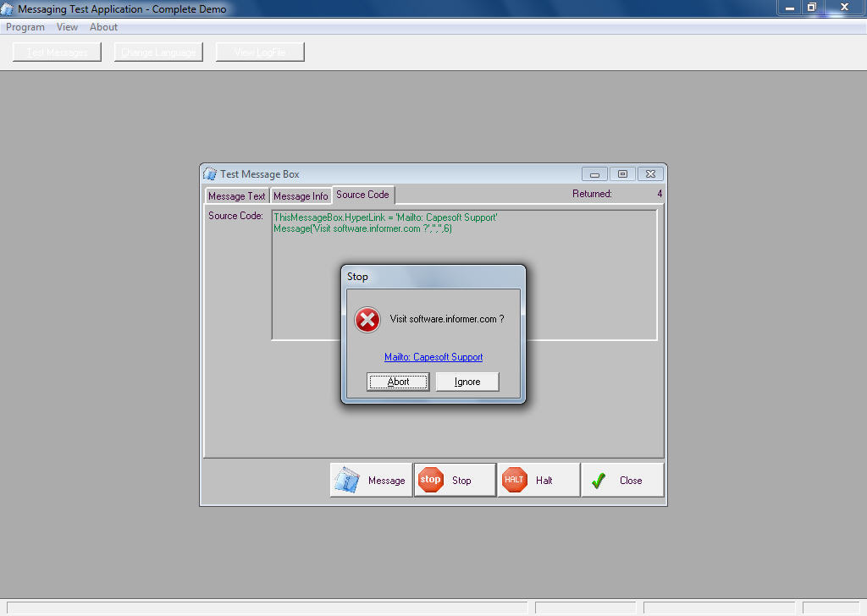Screen dimensions: 867x616
Task: Click the Stop button with stop sign
Action: point(455,480)
